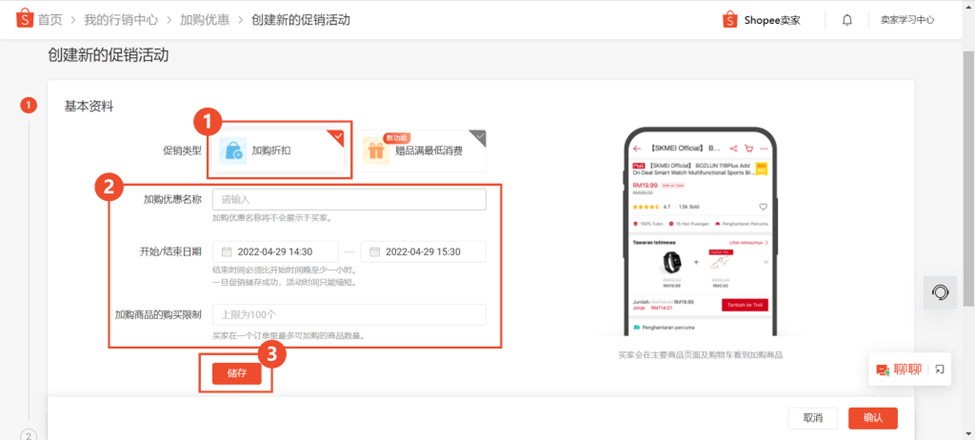The height and width of the screenshot is (440, 975).
Task: Click the 加购优惠名称 input field
Action: point(349,199)
